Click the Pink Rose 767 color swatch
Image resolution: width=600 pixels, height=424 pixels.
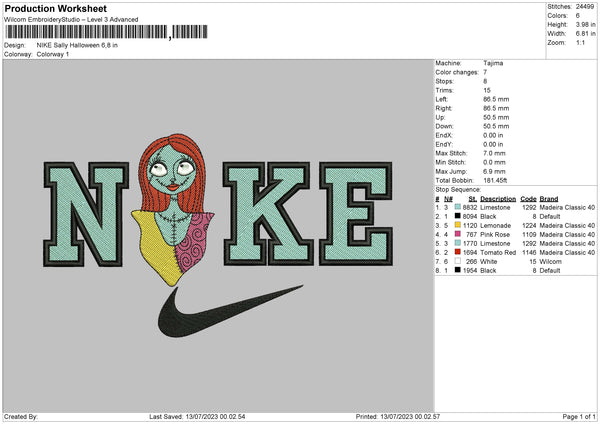pos(457,234)
